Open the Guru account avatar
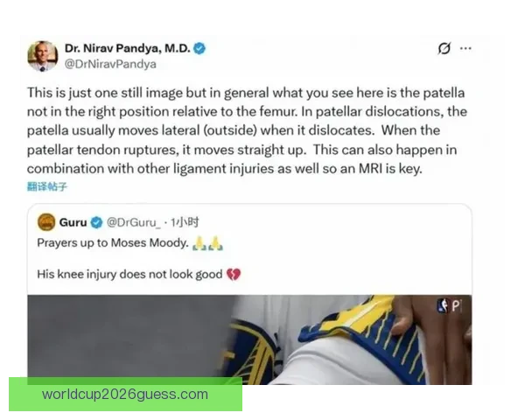Image resolution: width=525 pixels, height=420 pixels. point(46,222)
